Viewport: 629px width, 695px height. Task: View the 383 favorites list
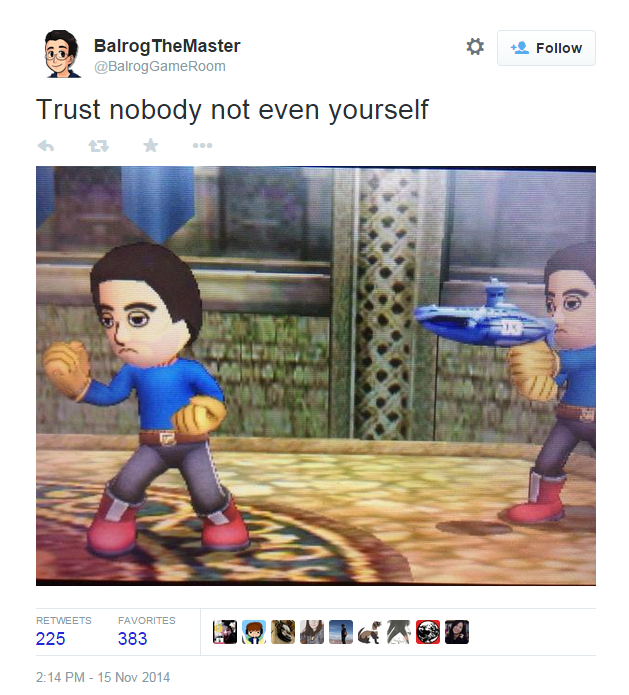coord(147,632)
